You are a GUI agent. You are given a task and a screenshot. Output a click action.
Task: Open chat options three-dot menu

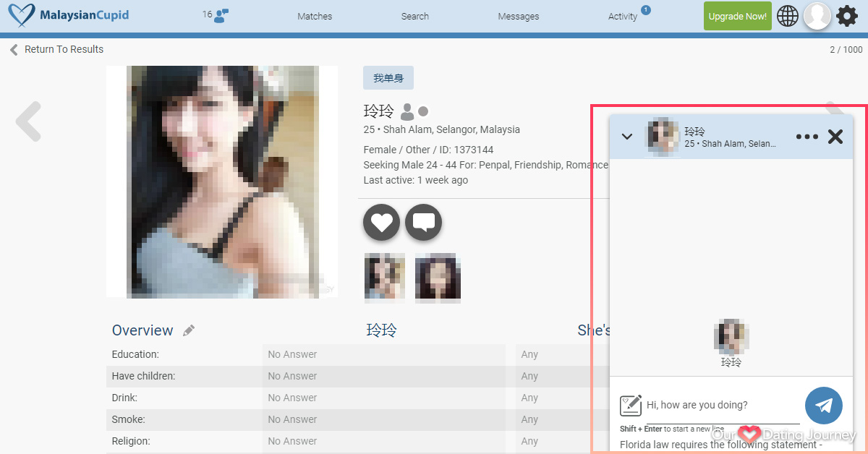coord(807,137)
